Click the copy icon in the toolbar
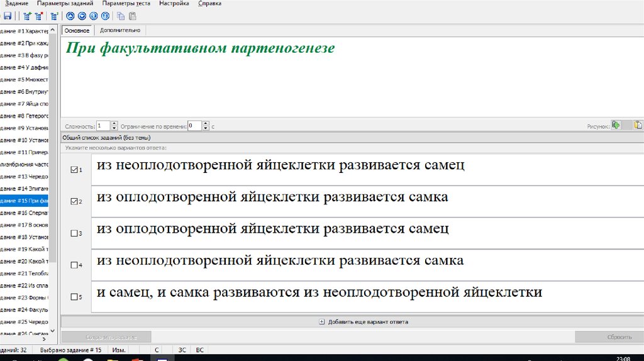This screenshot has width=644, height=361. pyautogui.click(x=121, y=16)
